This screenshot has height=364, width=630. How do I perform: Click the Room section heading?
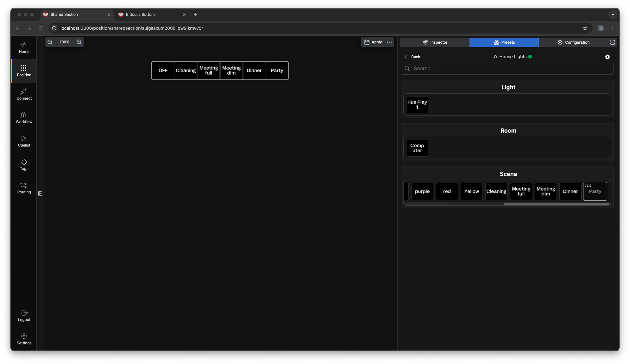click(508, 131)
